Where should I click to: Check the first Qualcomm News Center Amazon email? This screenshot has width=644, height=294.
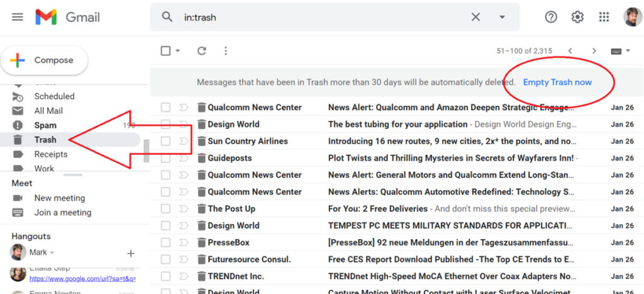pyautogui.click(x=165, y=108)
